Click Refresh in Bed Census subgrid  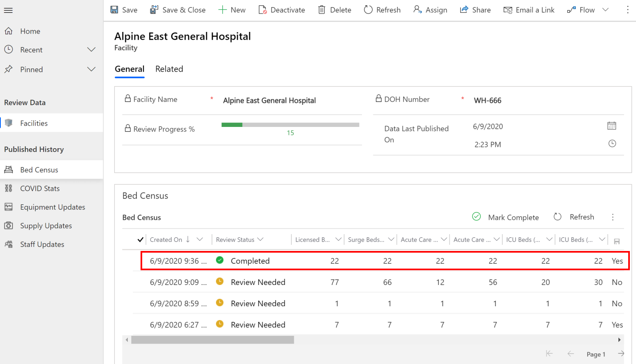pos(574,217)
